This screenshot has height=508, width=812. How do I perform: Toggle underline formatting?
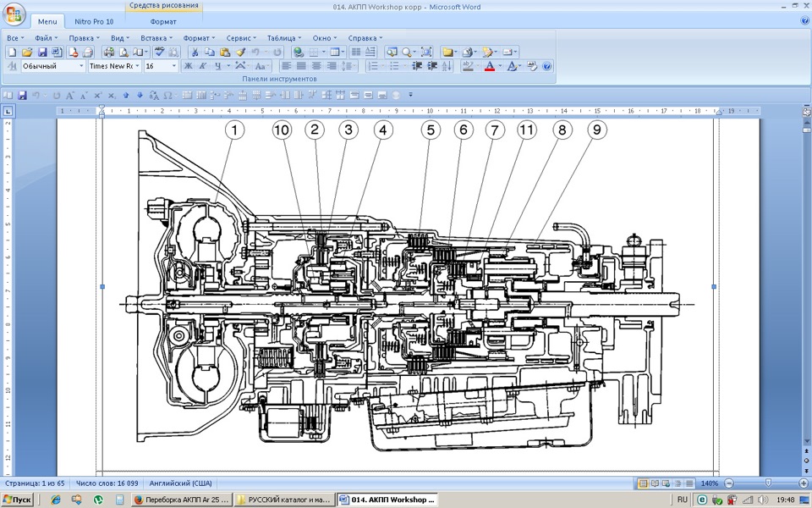coord(217,66)
